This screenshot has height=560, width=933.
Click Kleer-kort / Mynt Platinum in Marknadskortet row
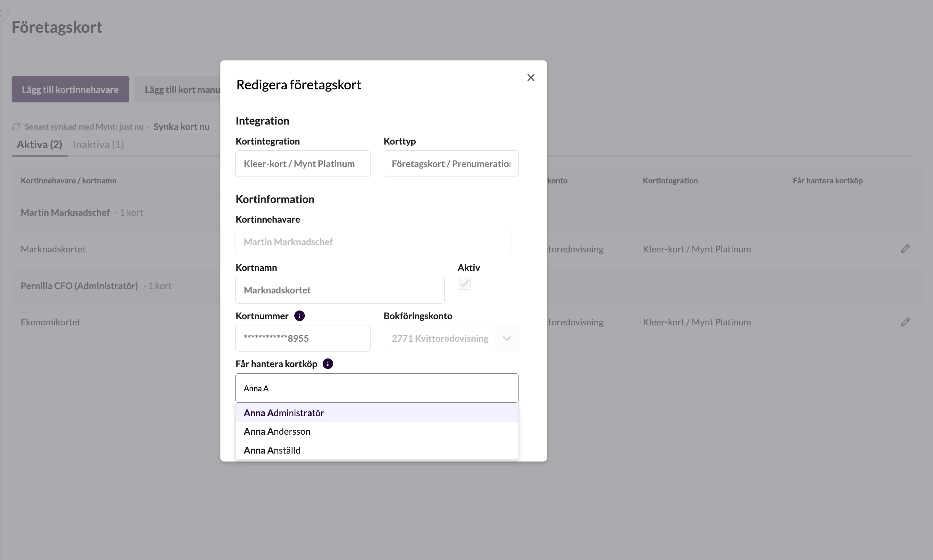[x=696, y=249]
